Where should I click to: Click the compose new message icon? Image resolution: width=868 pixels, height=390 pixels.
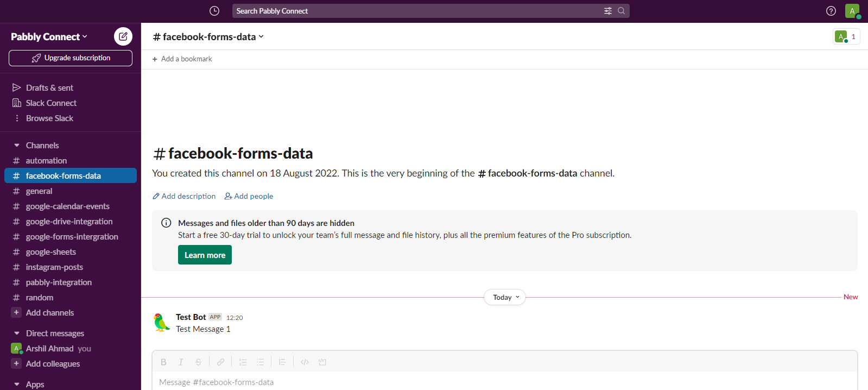pos(123,36)
